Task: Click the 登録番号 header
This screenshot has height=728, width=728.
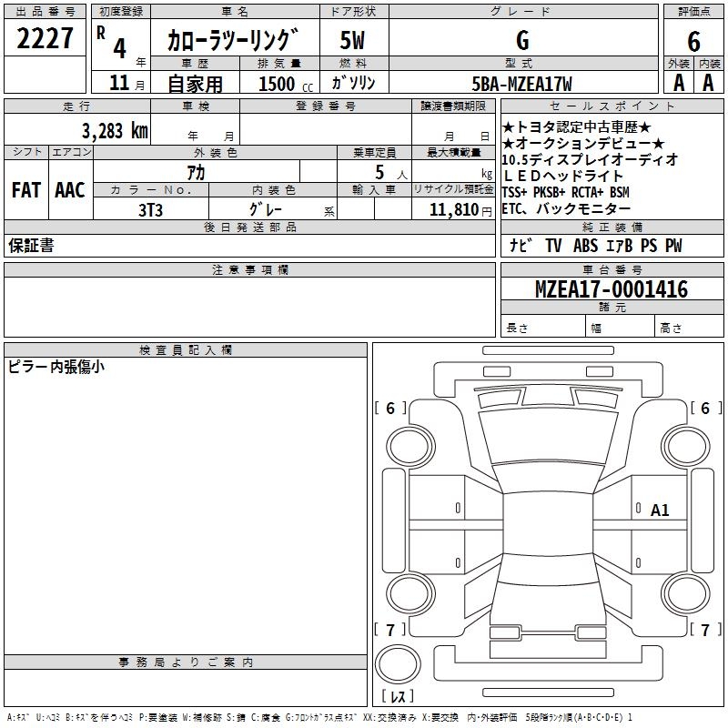Action: (x=326, y=106)
